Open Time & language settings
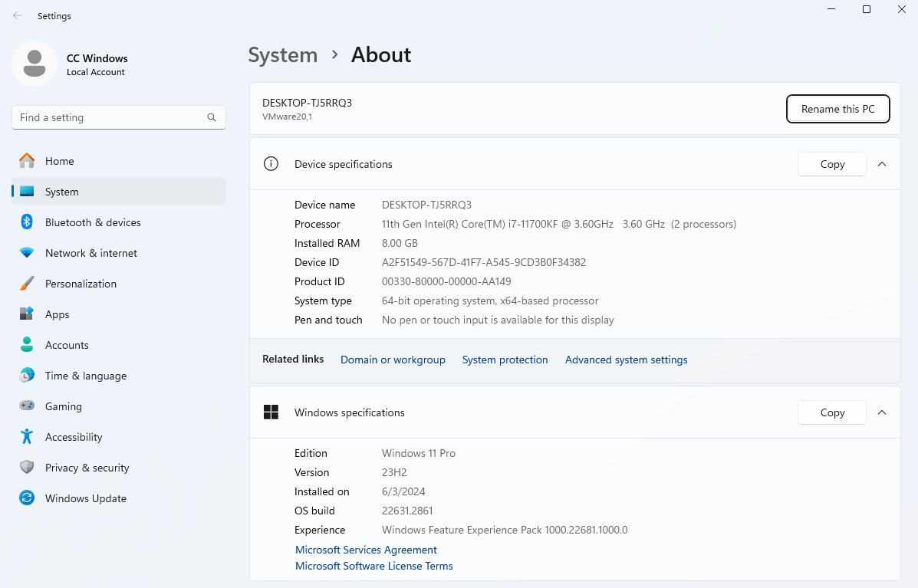 coord(119,376)
